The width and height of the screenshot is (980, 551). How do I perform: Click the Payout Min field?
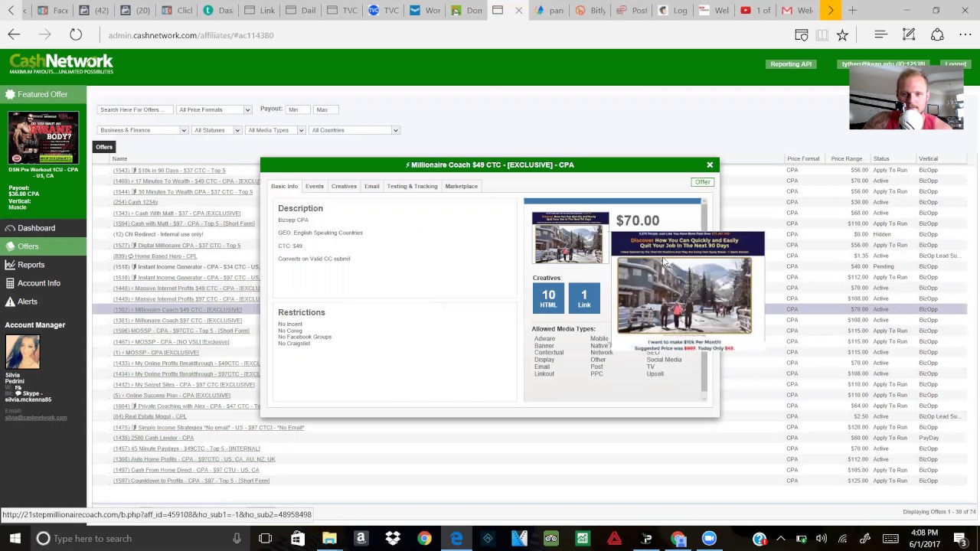[297, 109]
